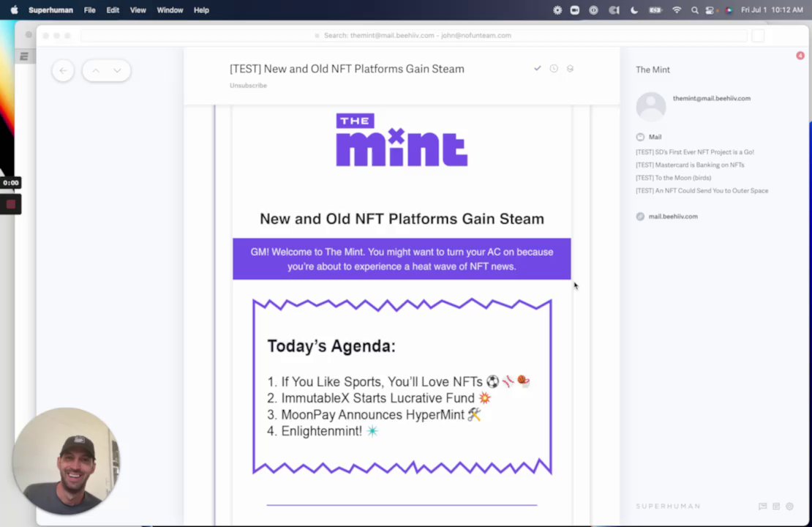Viewport: 812px width, 527px height.
Task: Click the presenter webcam bubble
Action: 67,460
